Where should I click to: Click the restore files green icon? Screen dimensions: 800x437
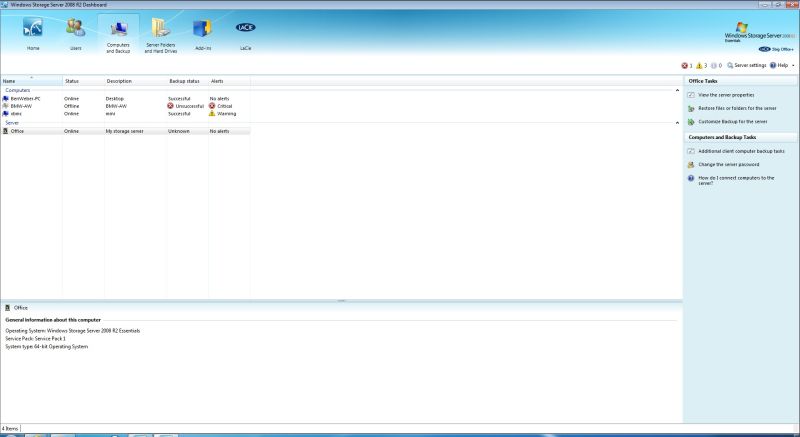pyautogui.click(x=691, y=109)
